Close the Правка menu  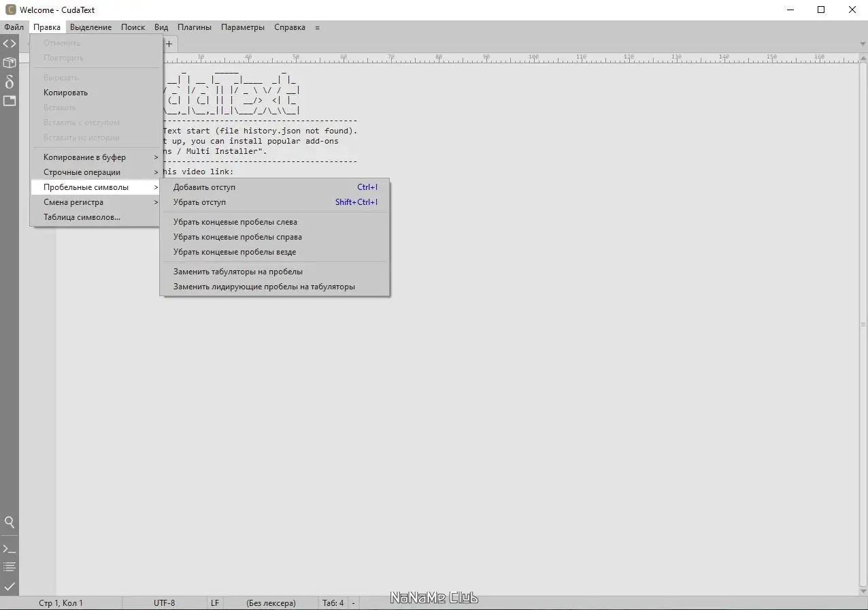point(47,27)
